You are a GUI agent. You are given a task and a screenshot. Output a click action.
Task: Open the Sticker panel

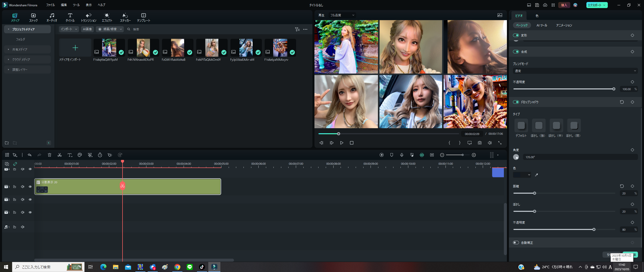click(x=125, y=17)
